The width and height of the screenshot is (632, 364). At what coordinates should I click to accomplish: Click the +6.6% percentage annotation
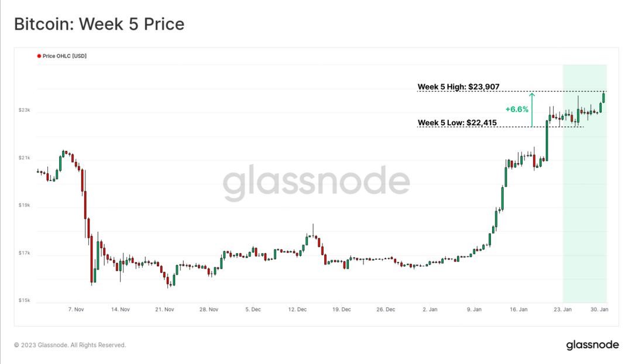pos(517,109)
